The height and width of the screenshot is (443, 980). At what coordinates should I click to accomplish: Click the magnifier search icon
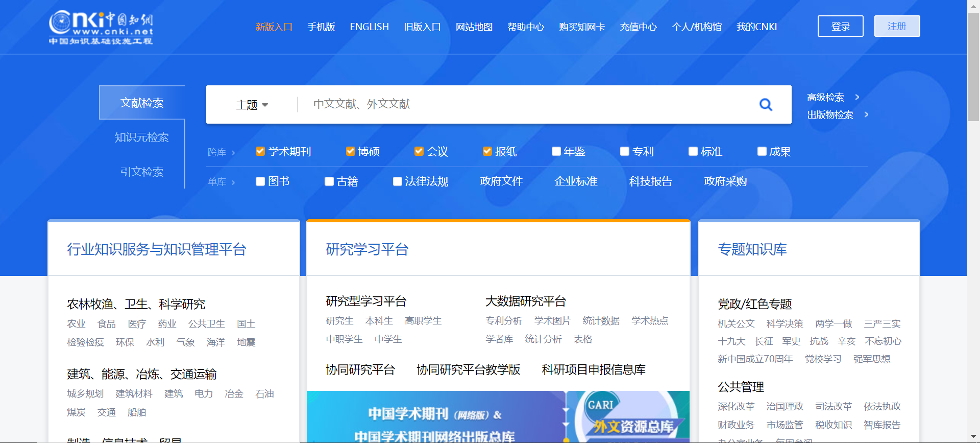(x=766, y=105)
